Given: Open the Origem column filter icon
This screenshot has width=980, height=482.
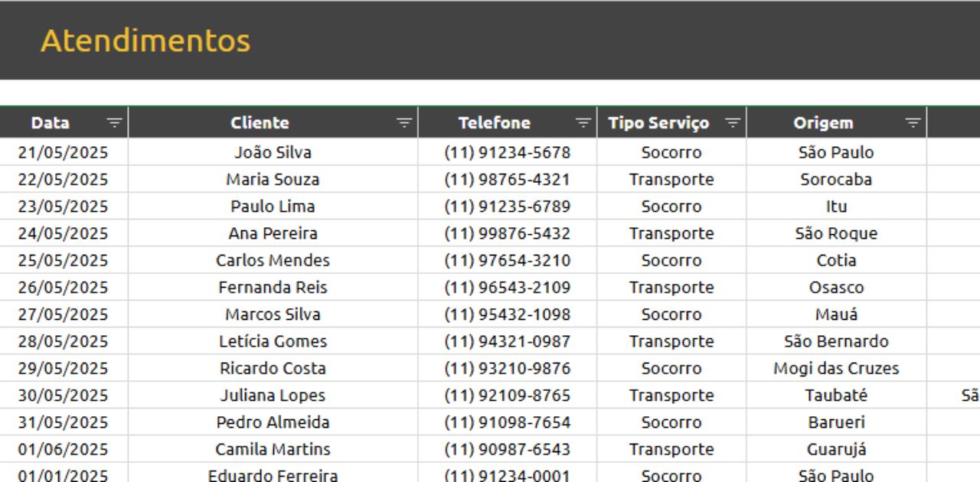Looking at the screenshot, I should (913, 122).
